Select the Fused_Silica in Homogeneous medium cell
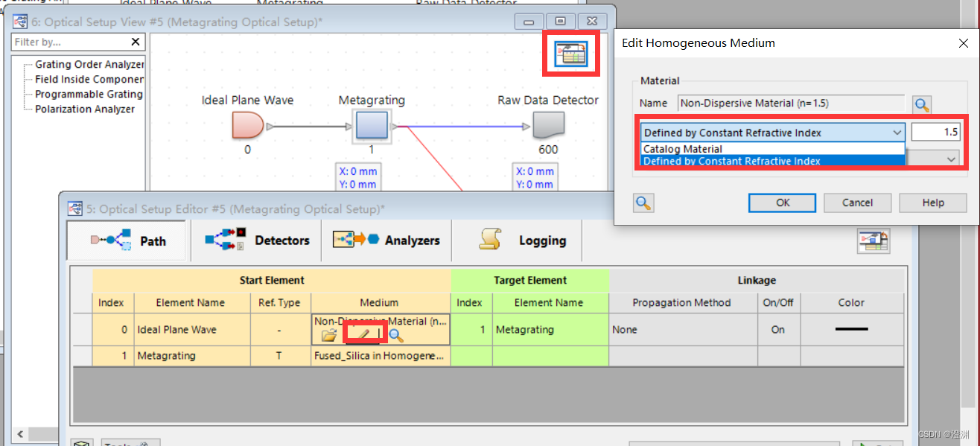This screenshot has width=980, height=446. 380,356
